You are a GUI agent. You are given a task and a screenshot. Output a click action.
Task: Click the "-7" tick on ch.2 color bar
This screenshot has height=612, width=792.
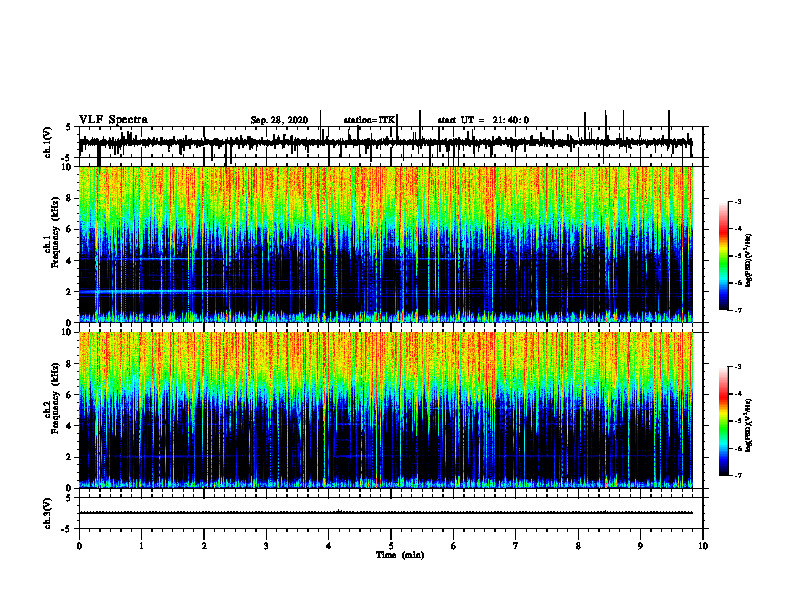pos(738,475)
